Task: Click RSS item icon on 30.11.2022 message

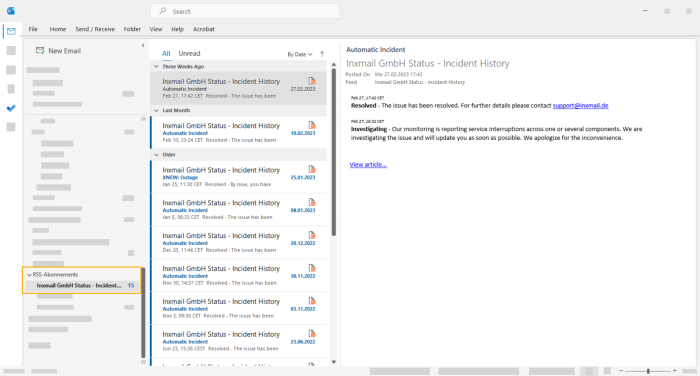Action: tap(312, 268)
